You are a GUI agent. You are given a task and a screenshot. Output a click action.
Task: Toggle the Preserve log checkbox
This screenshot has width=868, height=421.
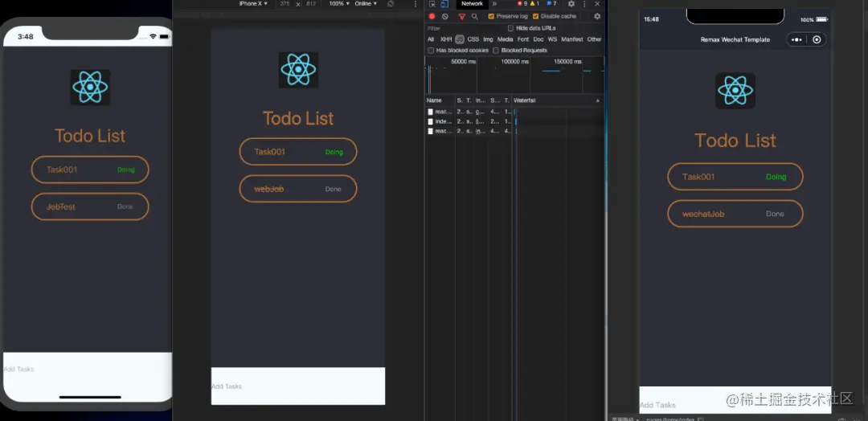click(491, 17)
